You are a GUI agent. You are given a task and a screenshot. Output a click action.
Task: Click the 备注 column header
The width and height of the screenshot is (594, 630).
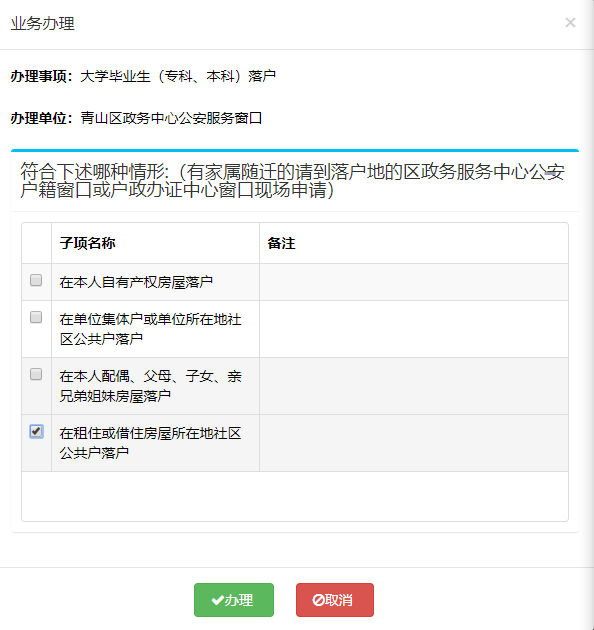point(281,243)
